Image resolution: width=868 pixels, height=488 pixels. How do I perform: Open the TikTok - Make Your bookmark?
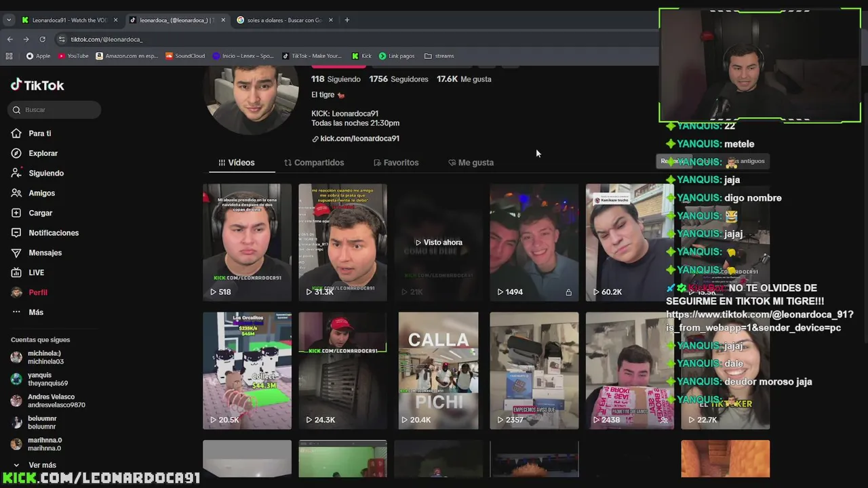(311, 56)
